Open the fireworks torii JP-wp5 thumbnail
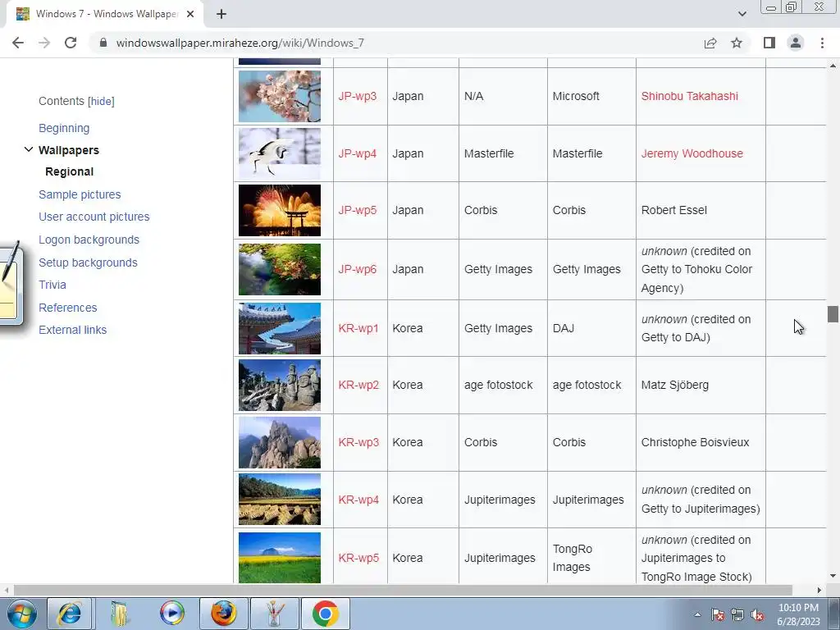This screenshot has height=630, width=840. click(x=280, y=211)
